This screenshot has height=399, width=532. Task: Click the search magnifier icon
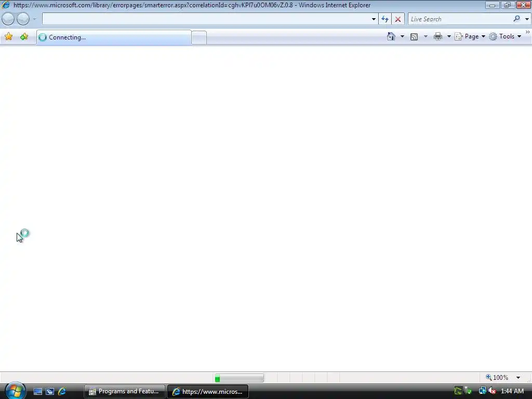click(516, 19)
